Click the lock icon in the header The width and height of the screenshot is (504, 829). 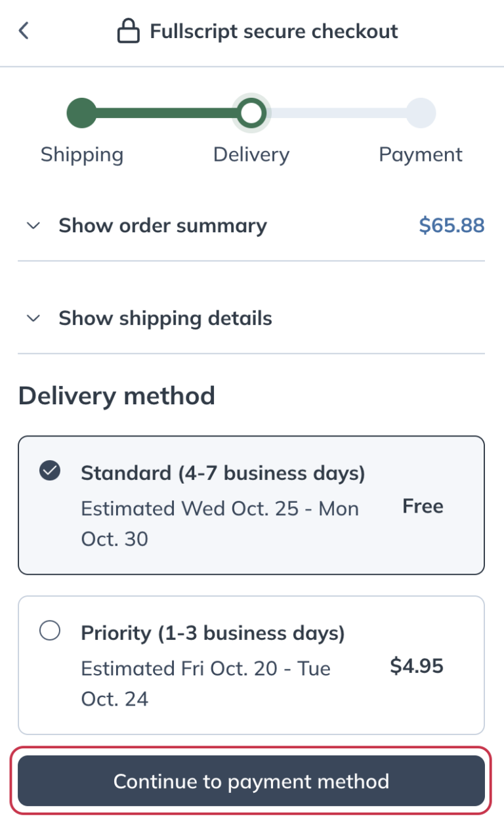coord(129,30)
